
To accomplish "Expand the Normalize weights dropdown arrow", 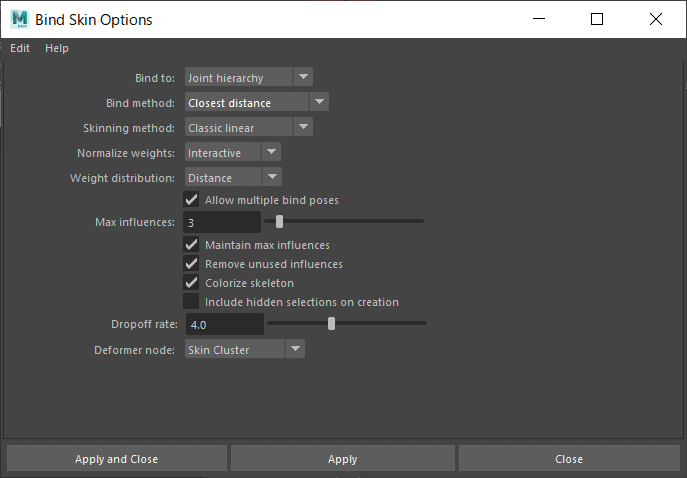I will 271,152.
